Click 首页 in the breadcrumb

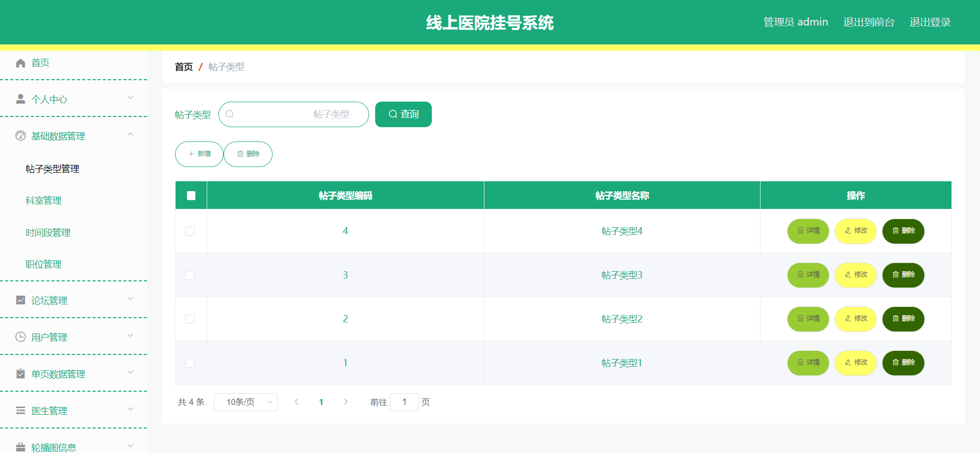pos(184,67)
